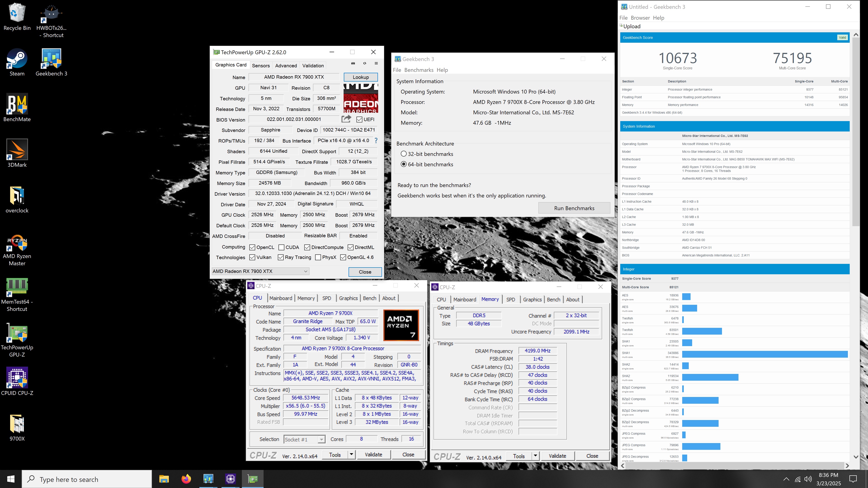
Task: Select the 32-bit benchmarks radio button
Action: pos(404,154)
